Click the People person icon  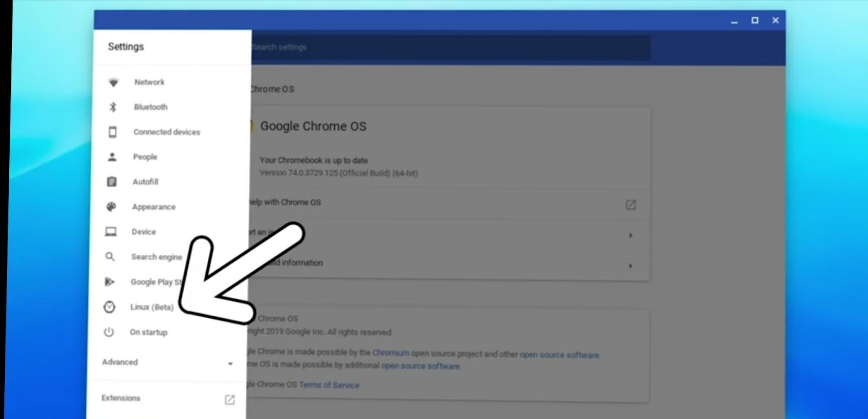112,157
